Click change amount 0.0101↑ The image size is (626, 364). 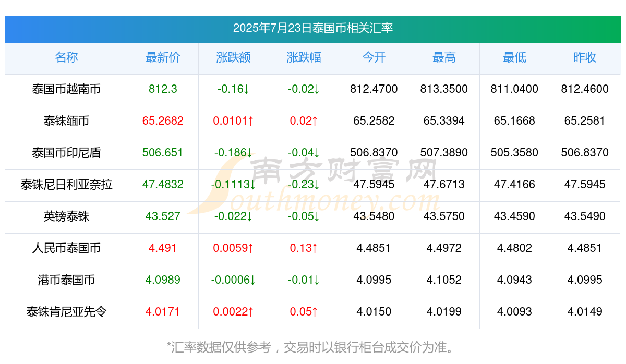click(x=233, y=121)
